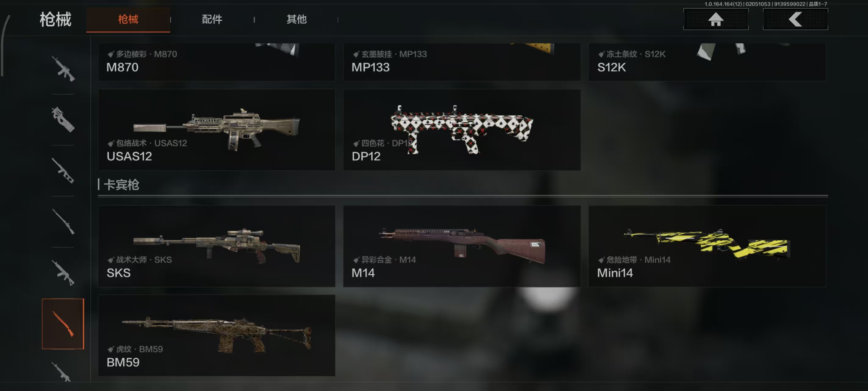Select the long sniper rifle category icon
This screenshot has width=868, height=391.
[63, 222]
